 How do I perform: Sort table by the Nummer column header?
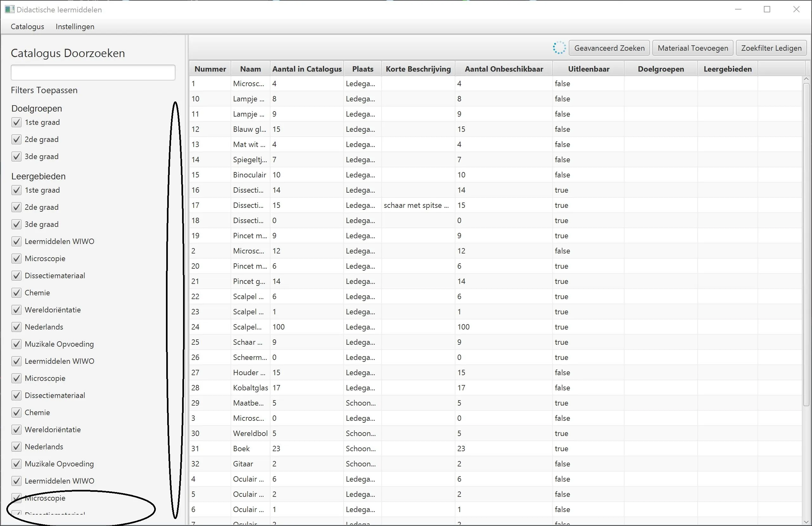(x=210, y=69)
